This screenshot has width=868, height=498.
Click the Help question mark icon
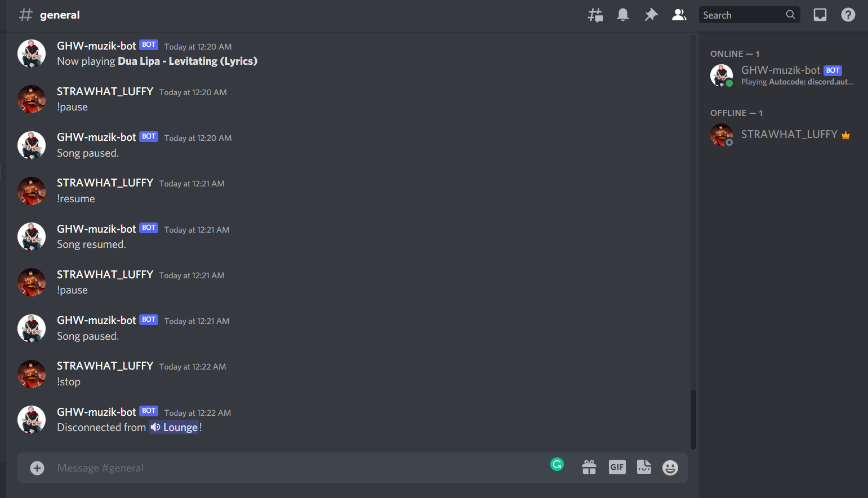point(848,15)
